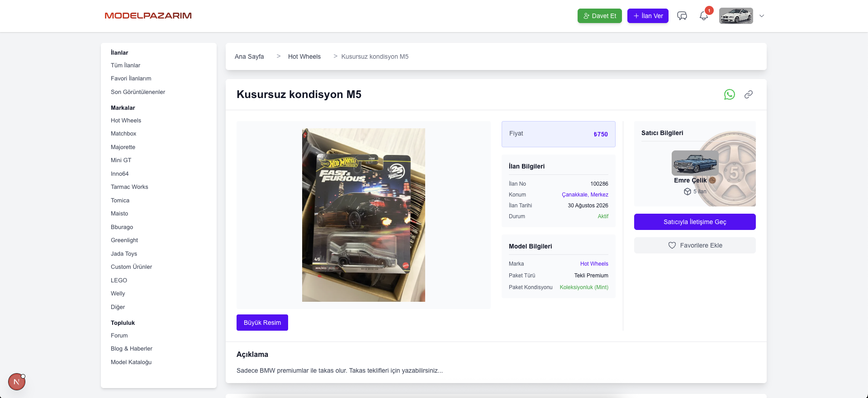Share listing via WhatsApp icon
The image size is (868, 398).
(x=730, y=94)
